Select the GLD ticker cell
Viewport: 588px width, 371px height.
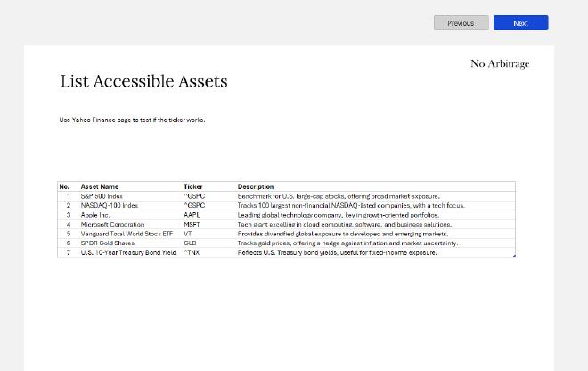(x=191, y=243)
